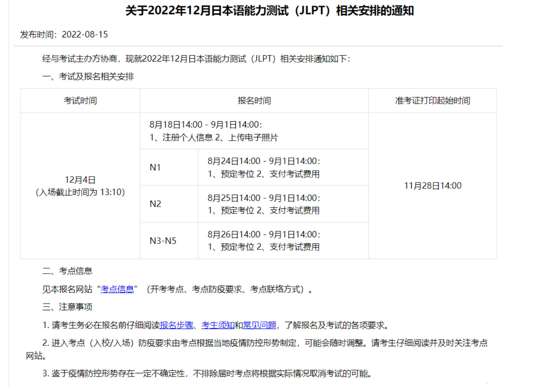This screenshot has height=392, width=534.
Task: Click the intro sentence starting 经与考试主办方协商
Action: (196, 59)
